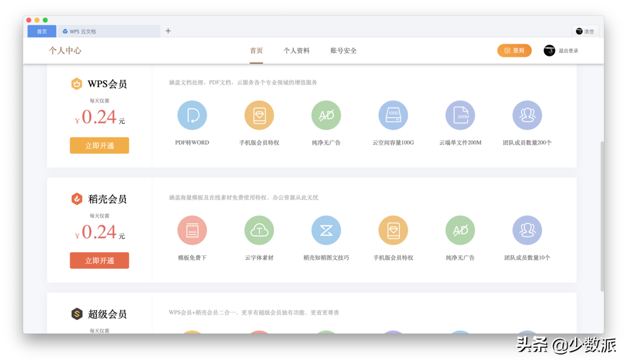The image size is (627, 364).
Task: Click the 洛世 account badge in title bar
Action: pos(585,31)
